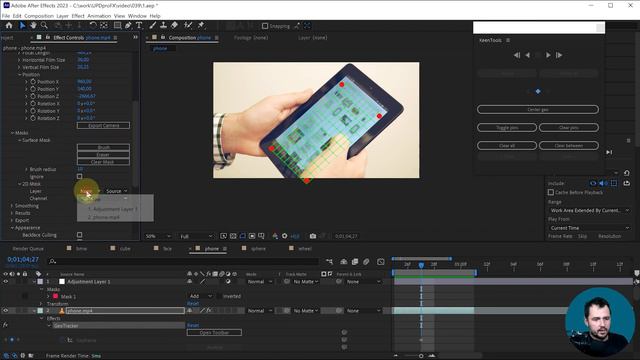Enable the Backface Culling checkbox

click(80, 235)
